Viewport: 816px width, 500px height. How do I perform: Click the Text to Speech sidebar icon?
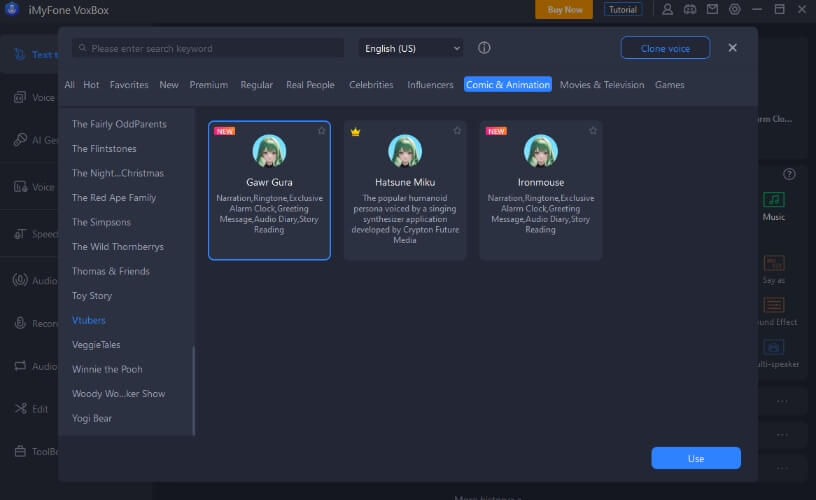(20, 54)
